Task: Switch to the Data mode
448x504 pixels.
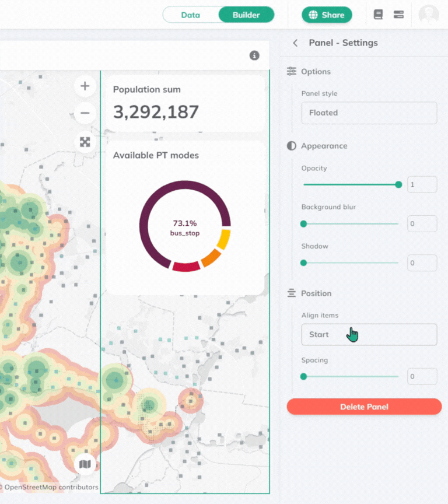Action: tap(191, 15)
